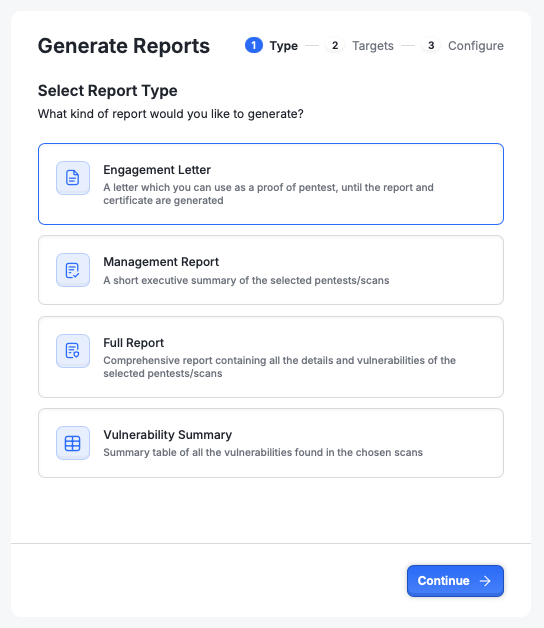Click 'A short executive summary' description text
The height and width of the screenshot is (628, 544).
click(246, 280)
